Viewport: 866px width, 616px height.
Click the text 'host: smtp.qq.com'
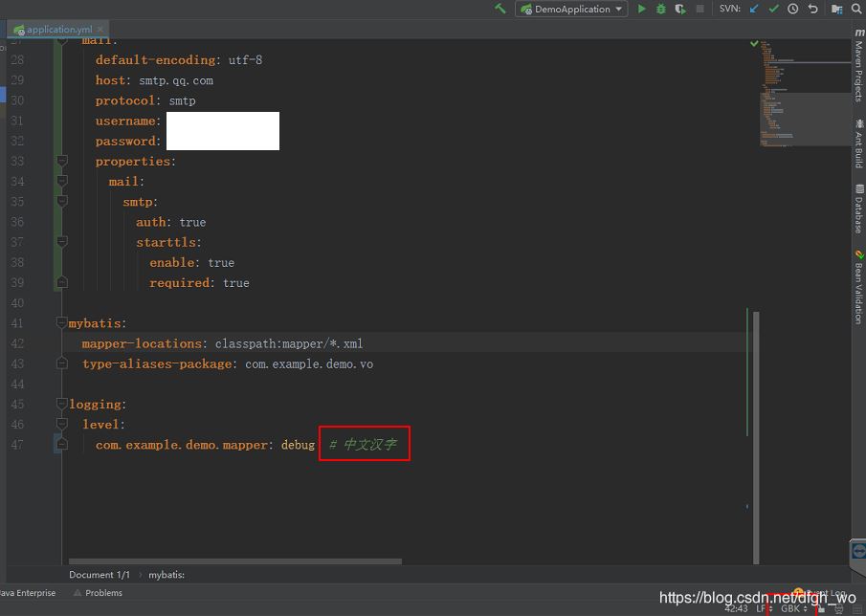(154, 80)
